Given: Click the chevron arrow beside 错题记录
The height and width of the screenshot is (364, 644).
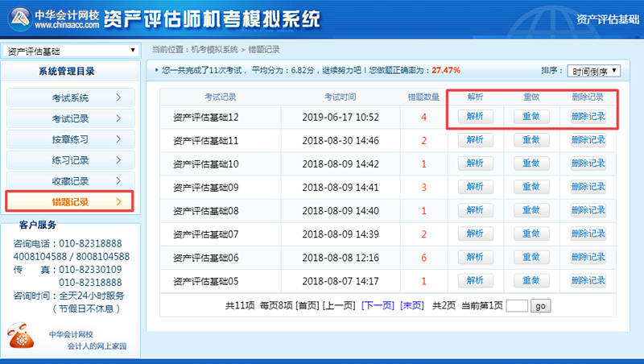Looking at the screenshot, I should pyautogui.click(x=118, y=201).
